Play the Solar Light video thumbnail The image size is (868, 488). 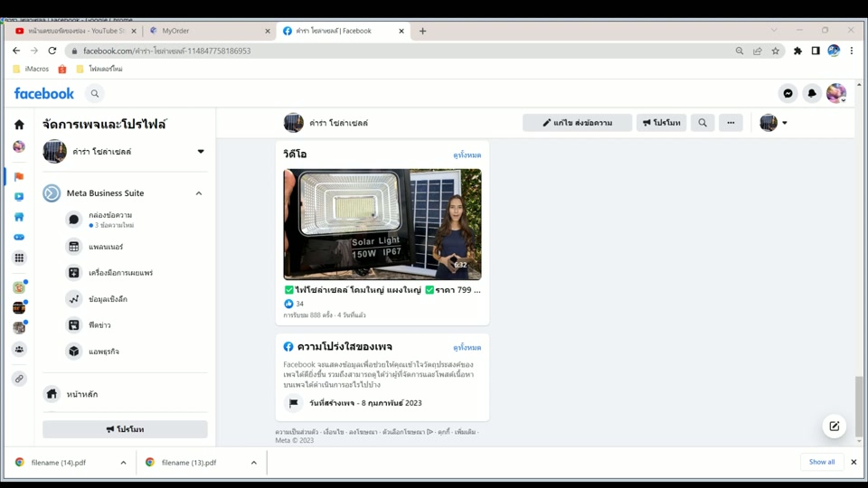click(382, 224)
